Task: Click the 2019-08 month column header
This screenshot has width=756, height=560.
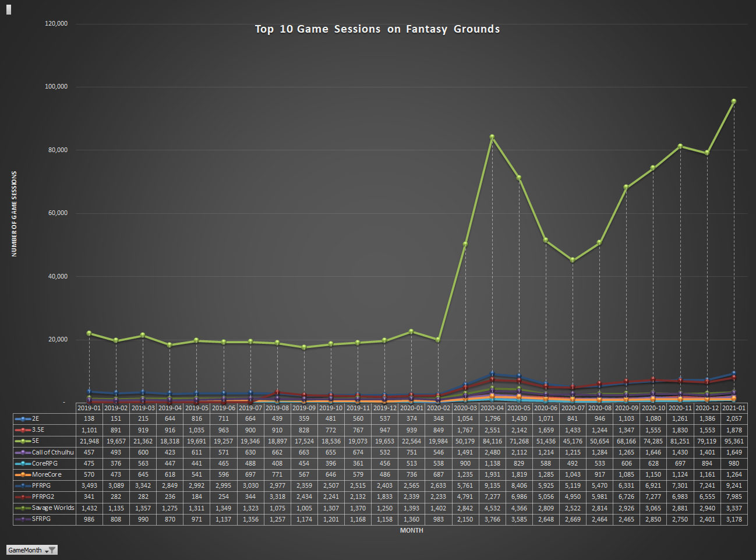Action: [x=277, y=408]
